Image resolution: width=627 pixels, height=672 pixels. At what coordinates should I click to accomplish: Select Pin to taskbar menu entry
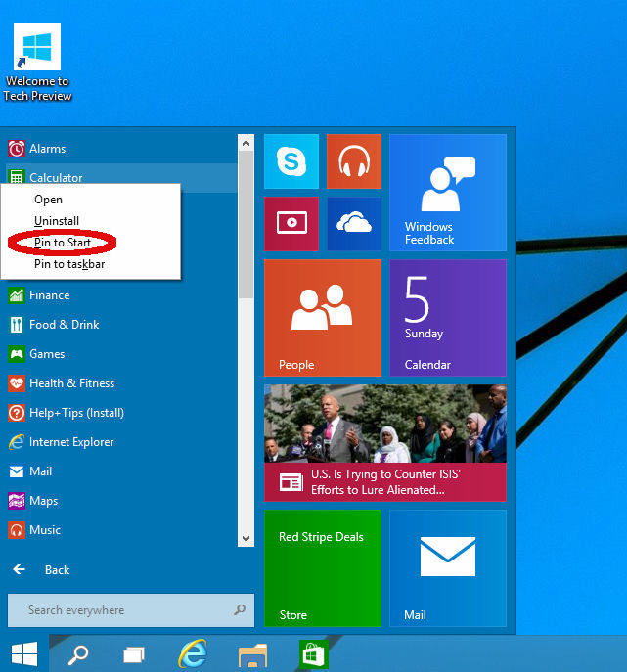[x=69, y=263]
